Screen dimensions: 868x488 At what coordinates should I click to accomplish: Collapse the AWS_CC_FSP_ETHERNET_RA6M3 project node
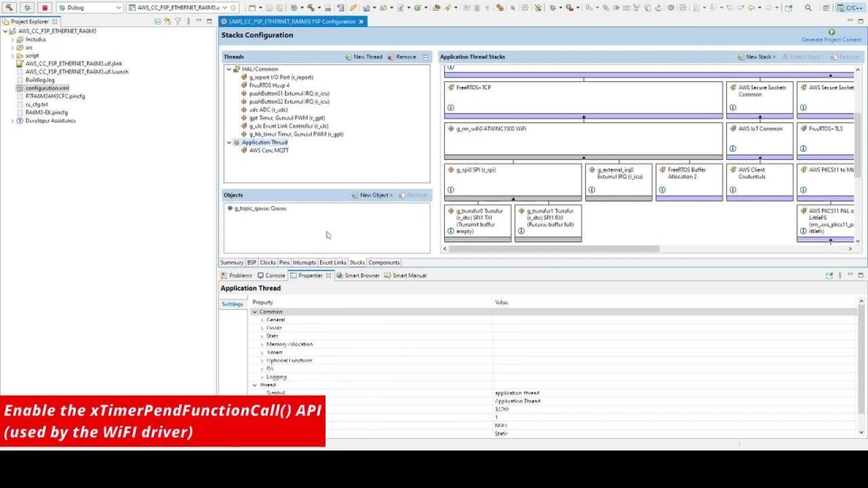5,32
